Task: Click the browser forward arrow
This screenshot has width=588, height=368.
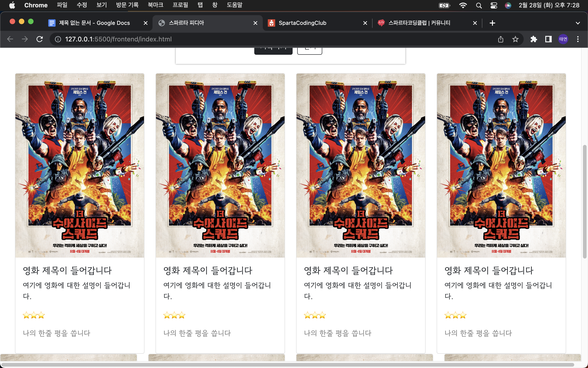Action: tap(25, 39)
